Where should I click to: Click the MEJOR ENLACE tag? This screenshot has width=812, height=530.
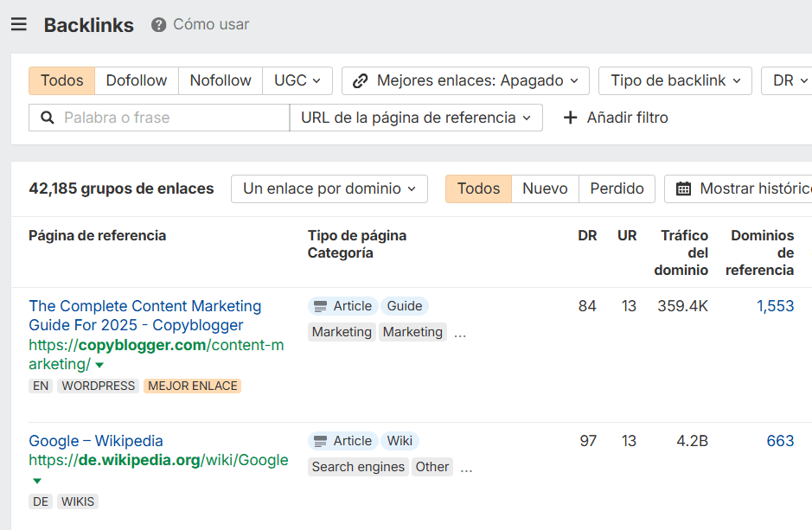tap(193, 386)
